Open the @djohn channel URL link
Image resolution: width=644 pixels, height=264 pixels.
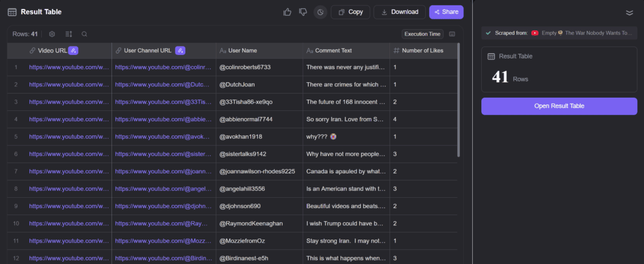click(163, 206)
